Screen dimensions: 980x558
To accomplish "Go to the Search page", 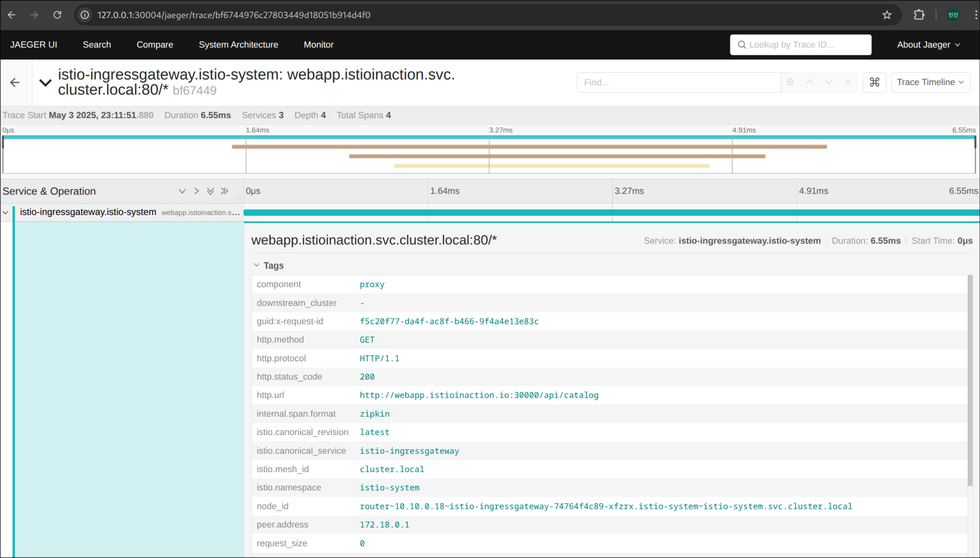I will (x=97, y=45).
